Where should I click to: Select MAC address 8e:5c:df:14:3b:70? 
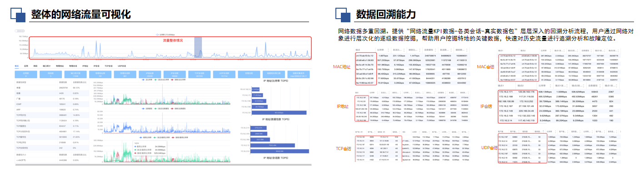(x=365, y=65)
